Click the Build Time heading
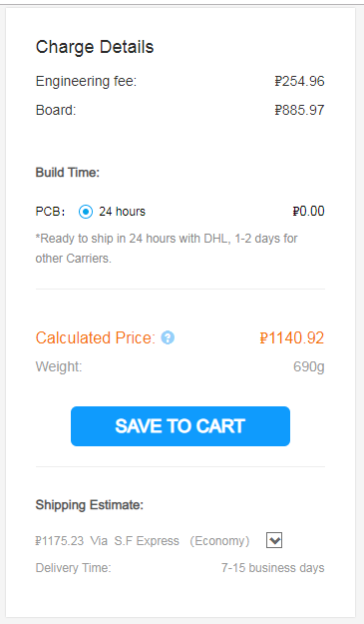This screenshot has width=364, height=624. [x=68, y=173]
